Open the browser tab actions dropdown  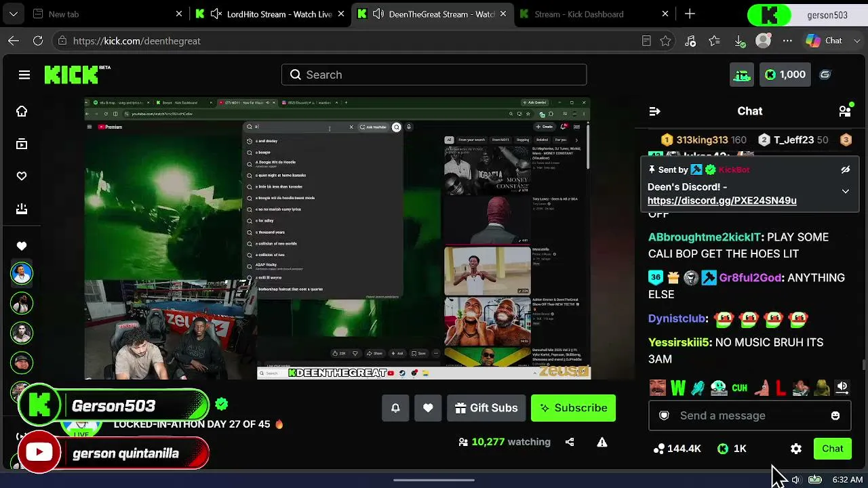click(14, 14)
